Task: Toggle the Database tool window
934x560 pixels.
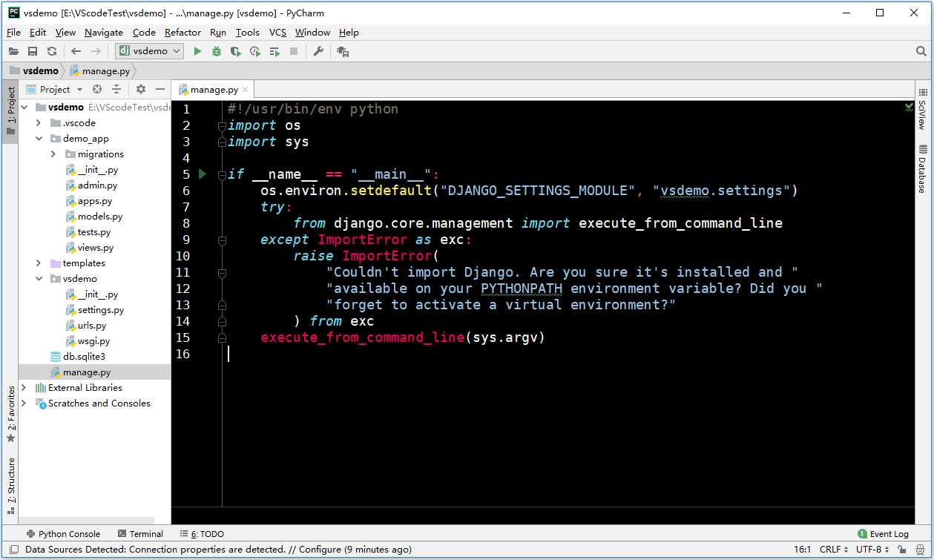Action: 923,168
